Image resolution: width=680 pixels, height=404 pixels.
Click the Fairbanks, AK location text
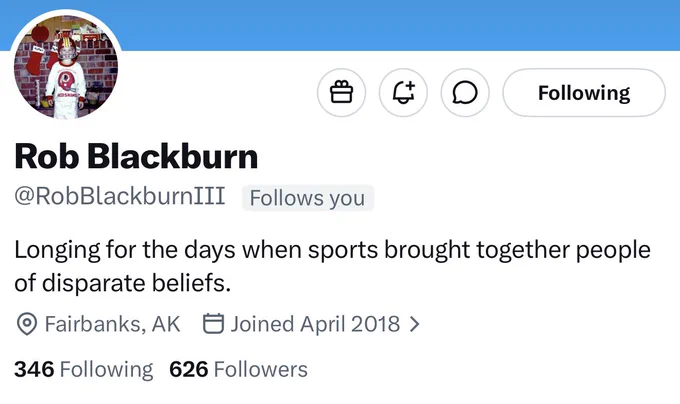pyautogui.click(x=112, y=324)
